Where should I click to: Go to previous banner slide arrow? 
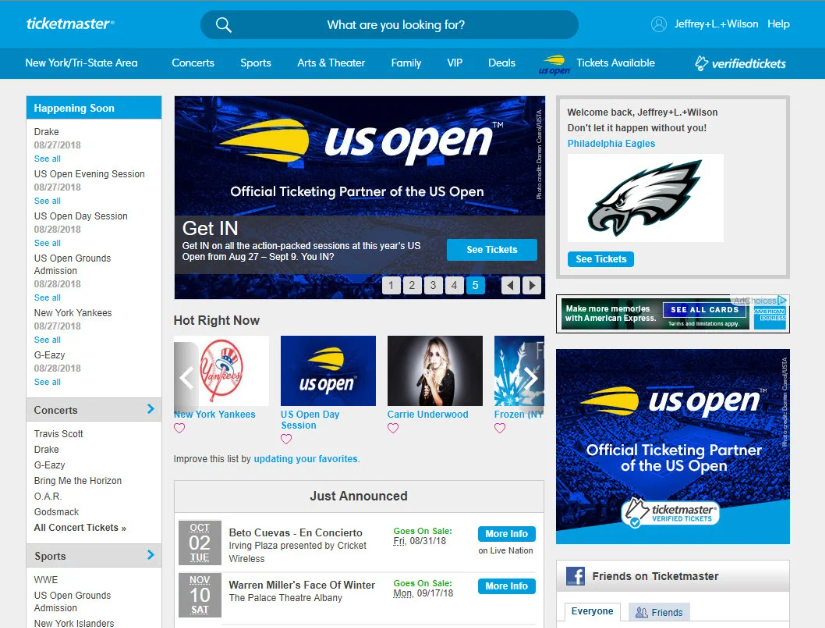510,286
